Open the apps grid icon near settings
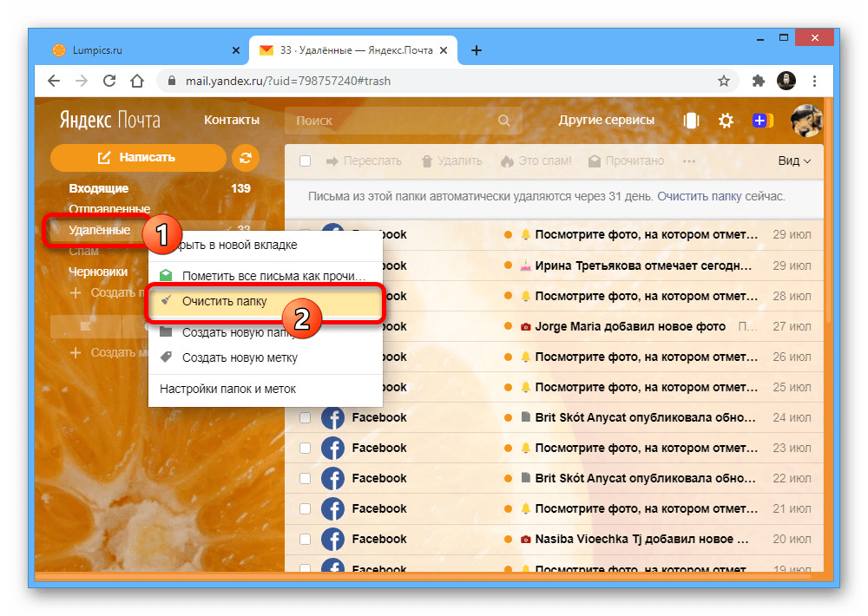868x616 pixels. 691,121
